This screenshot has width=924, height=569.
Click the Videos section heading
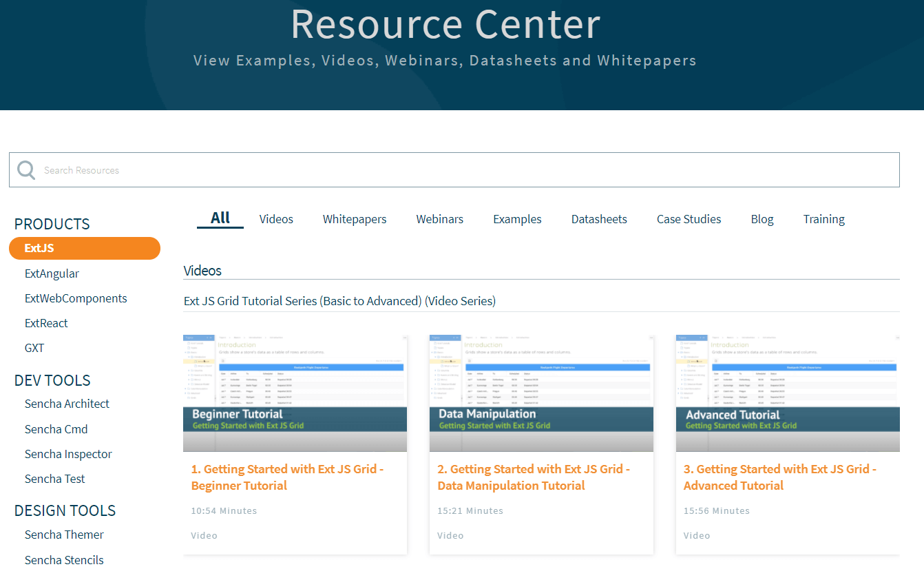(202, 271)
